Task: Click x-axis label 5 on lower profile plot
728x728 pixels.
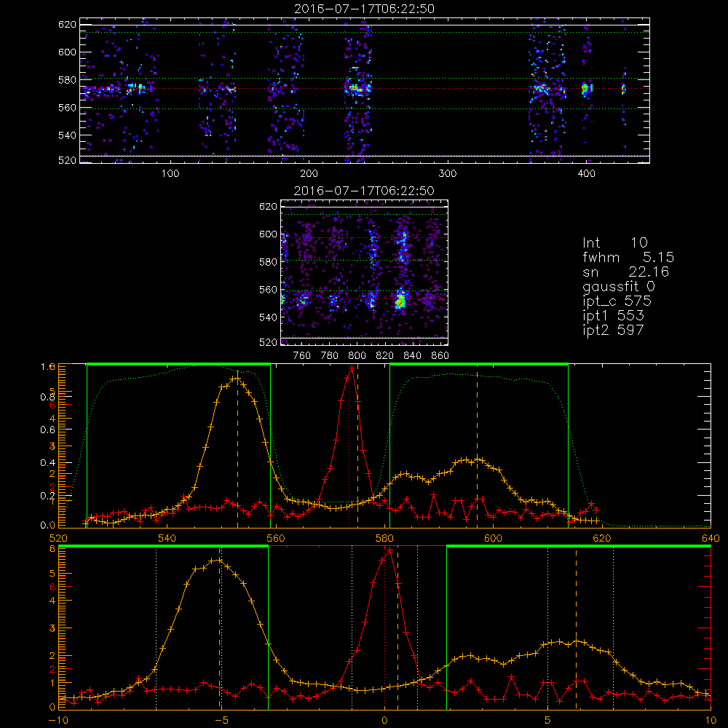Action: coord(547,720)
